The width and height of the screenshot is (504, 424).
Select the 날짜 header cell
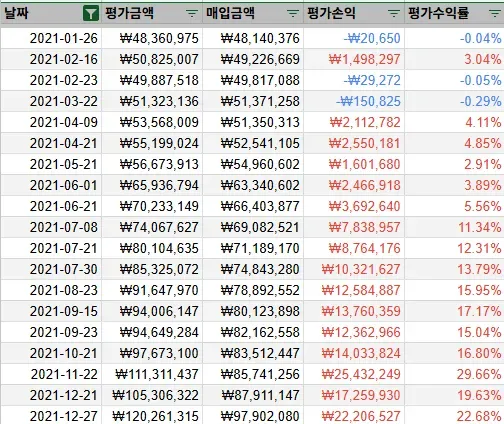(x=51, y=14)
